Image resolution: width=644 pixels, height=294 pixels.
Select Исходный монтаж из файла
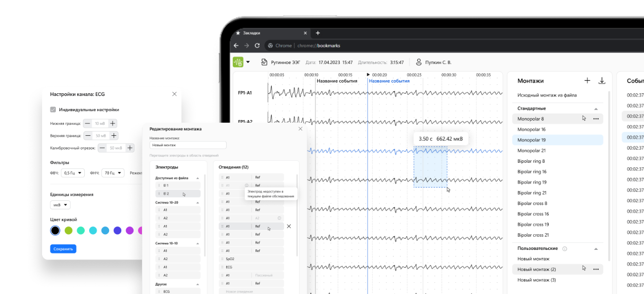pyautogui.click(x=547, y=95)
